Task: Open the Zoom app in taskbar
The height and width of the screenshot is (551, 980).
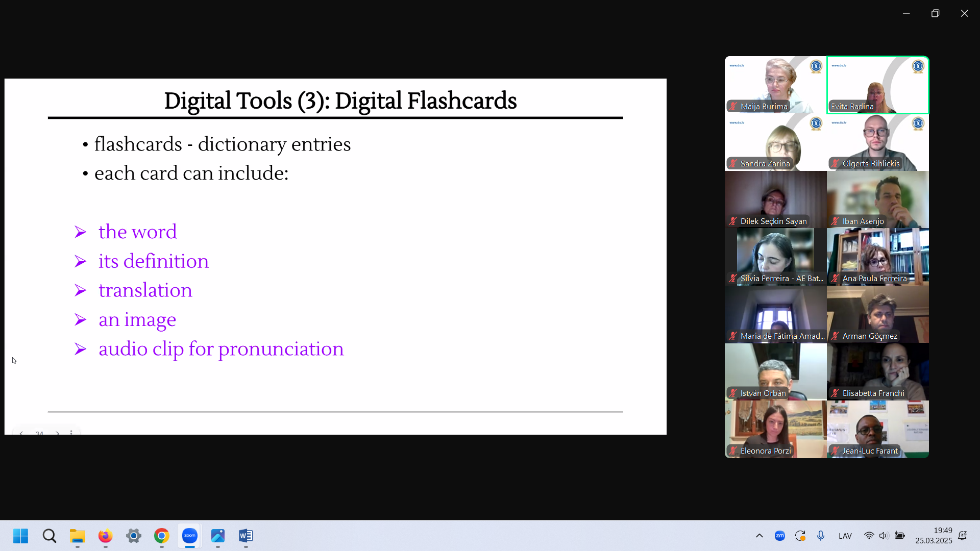Action: pyautogui.click(x=189, y=536)
